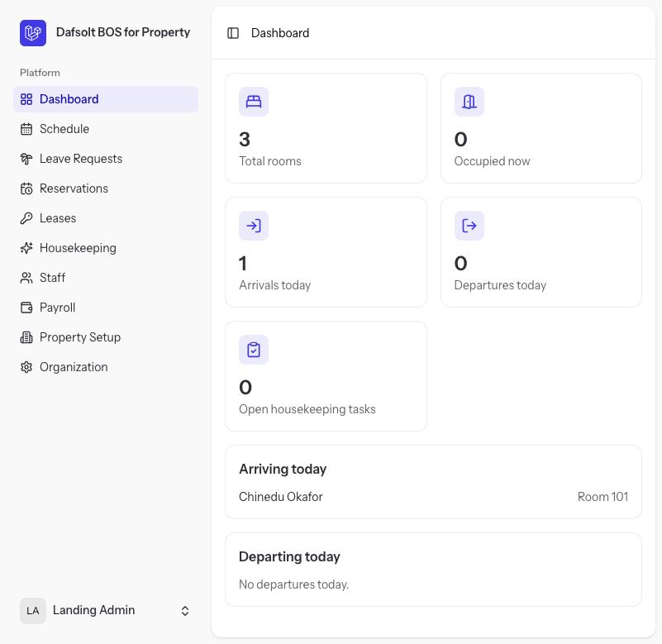Open the Landing Admin user menu

tap(106, 611)
